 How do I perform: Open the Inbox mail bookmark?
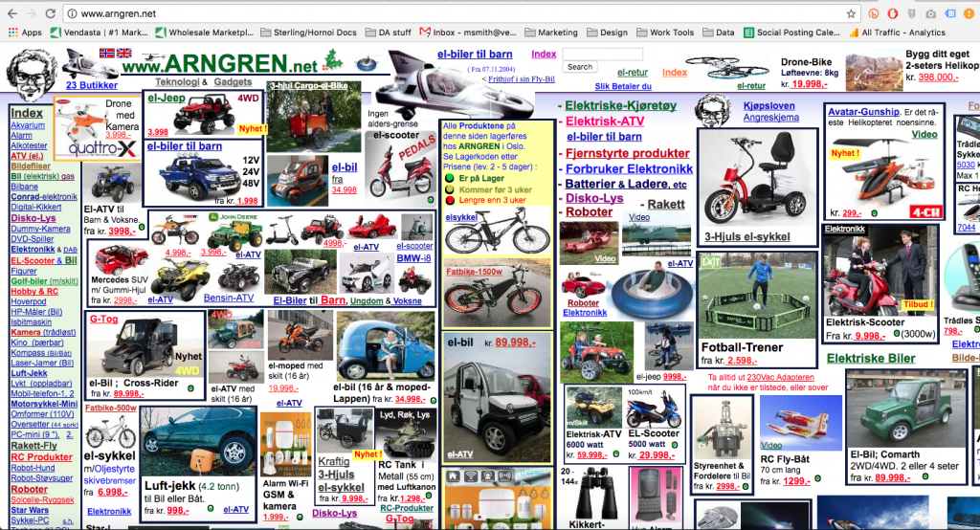[x=467, y=33]
